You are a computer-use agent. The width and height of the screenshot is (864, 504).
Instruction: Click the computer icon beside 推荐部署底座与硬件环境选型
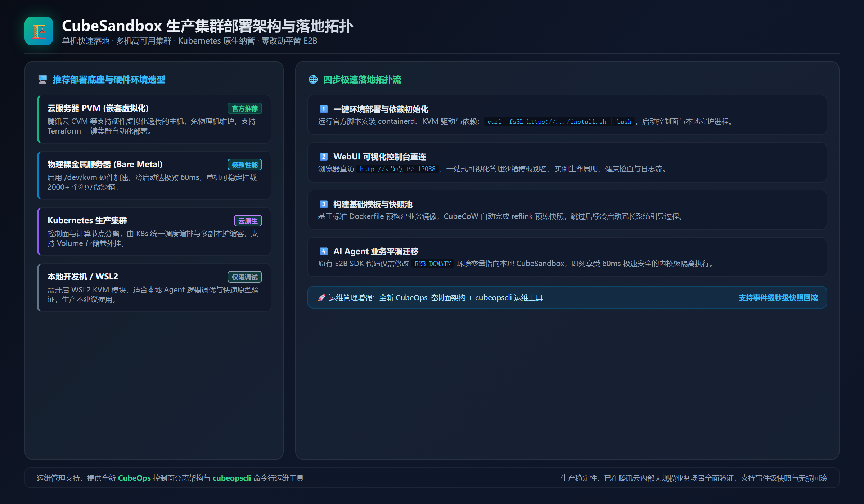(42, 80)
